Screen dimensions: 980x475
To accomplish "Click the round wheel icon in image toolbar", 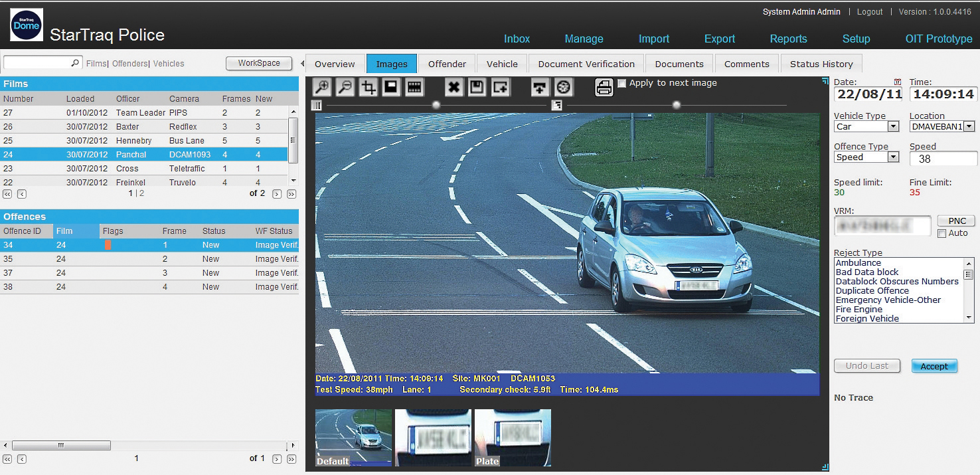I will click(x=564, y=87).
